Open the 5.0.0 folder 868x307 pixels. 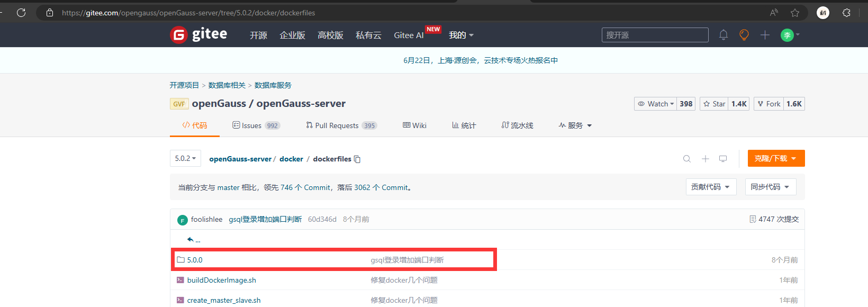pos(195,260)
